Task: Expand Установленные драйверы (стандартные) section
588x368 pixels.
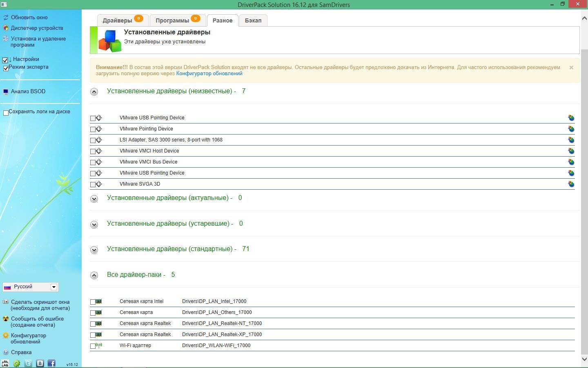Action: pyautogui.click(x=94, y=250)
